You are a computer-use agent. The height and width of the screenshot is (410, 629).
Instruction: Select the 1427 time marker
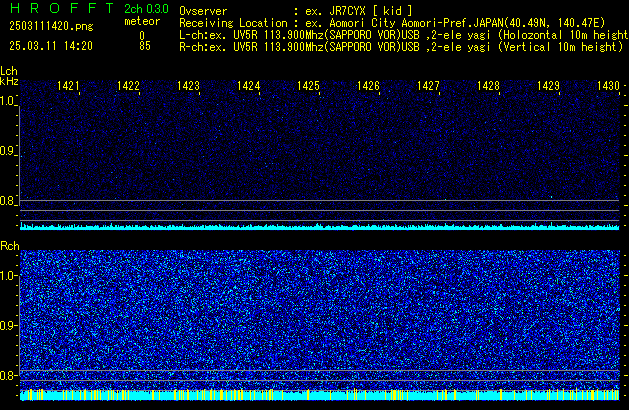[428, 86]
